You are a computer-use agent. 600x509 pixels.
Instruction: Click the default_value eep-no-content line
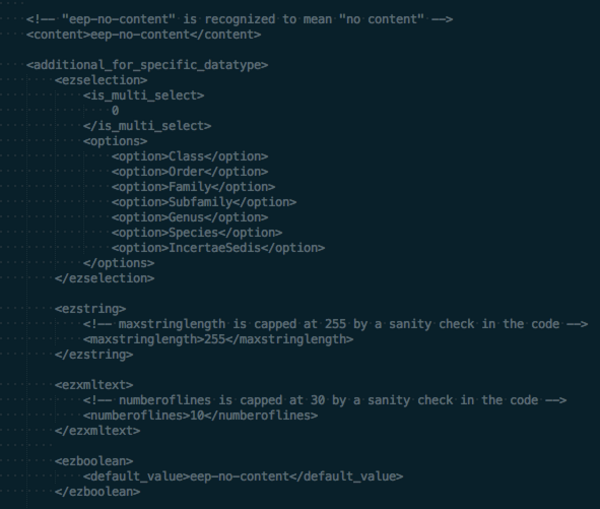pos(243,476)
